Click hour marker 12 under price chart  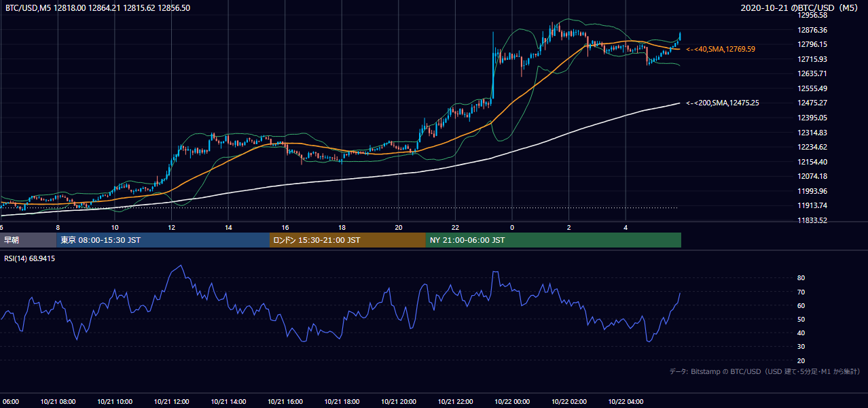[x=171, y=227]
